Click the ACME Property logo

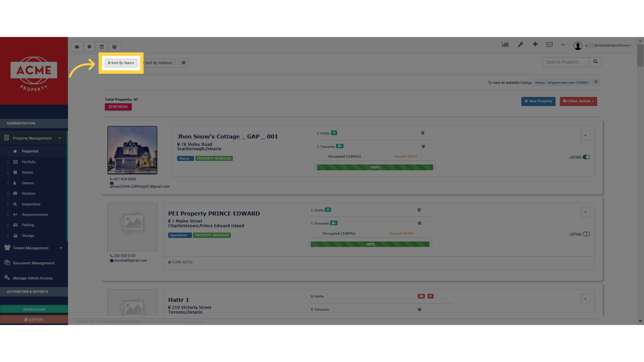click(x=34, y=74)
